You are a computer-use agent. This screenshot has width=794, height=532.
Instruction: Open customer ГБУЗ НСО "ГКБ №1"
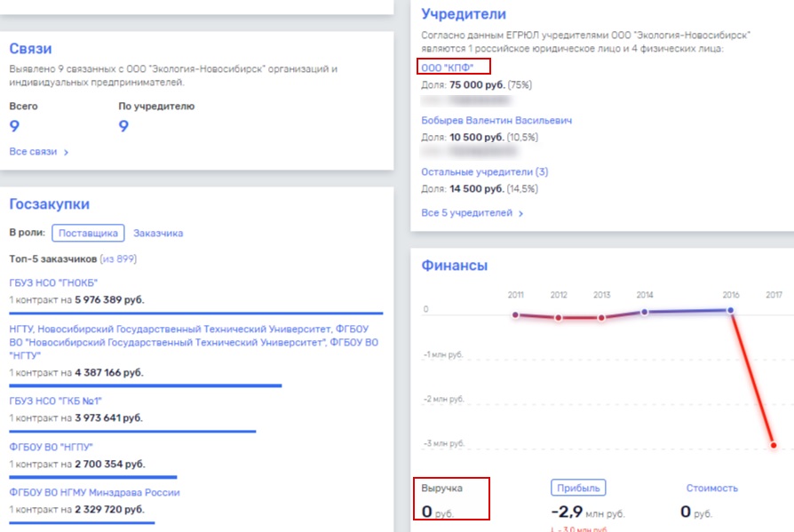coord(55,401)
